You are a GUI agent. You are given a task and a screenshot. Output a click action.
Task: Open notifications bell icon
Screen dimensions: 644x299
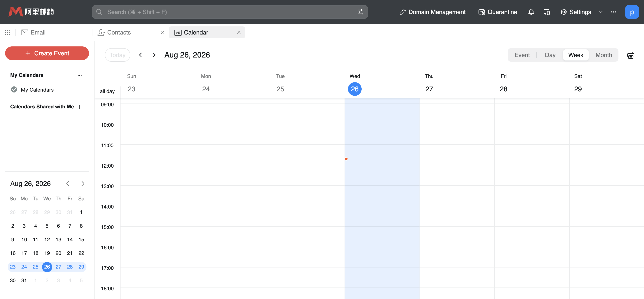tap(531, 12)
